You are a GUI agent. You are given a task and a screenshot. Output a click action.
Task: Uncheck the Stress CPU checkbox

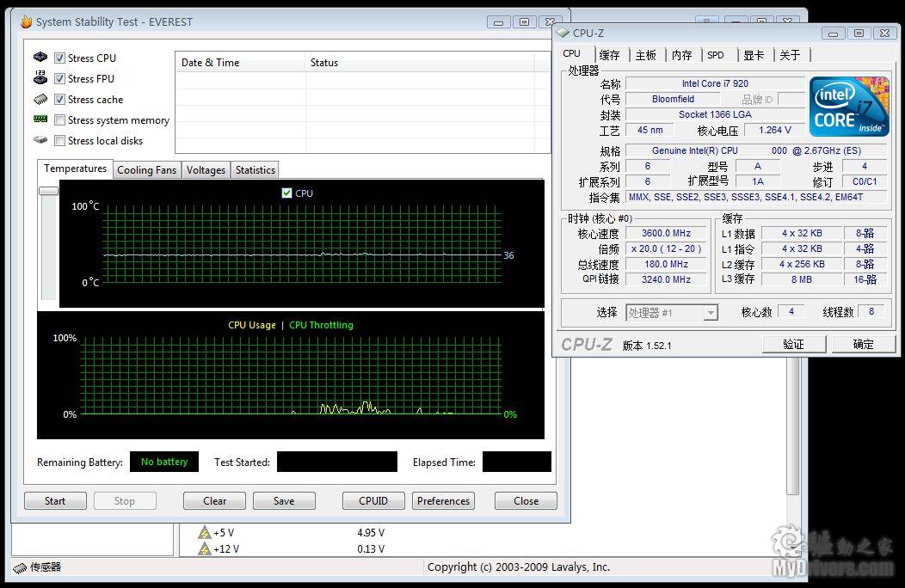59,58
